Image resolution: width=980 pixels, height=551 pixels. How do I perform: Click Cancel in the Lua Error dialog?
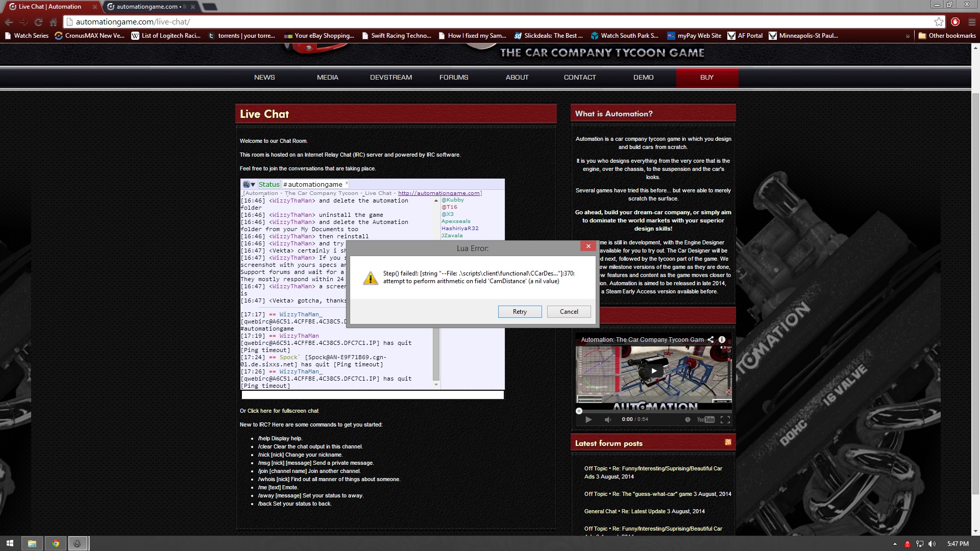pos(569,312)
